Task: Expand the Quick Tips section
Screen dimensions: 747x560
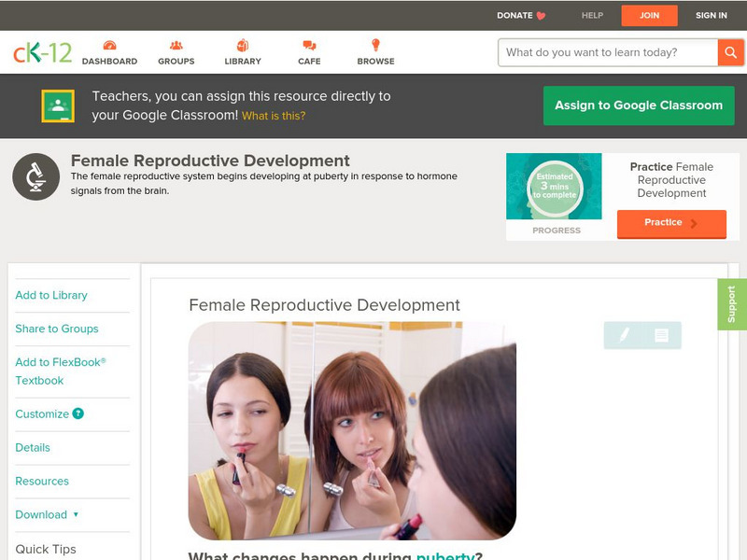Action: 46,549
